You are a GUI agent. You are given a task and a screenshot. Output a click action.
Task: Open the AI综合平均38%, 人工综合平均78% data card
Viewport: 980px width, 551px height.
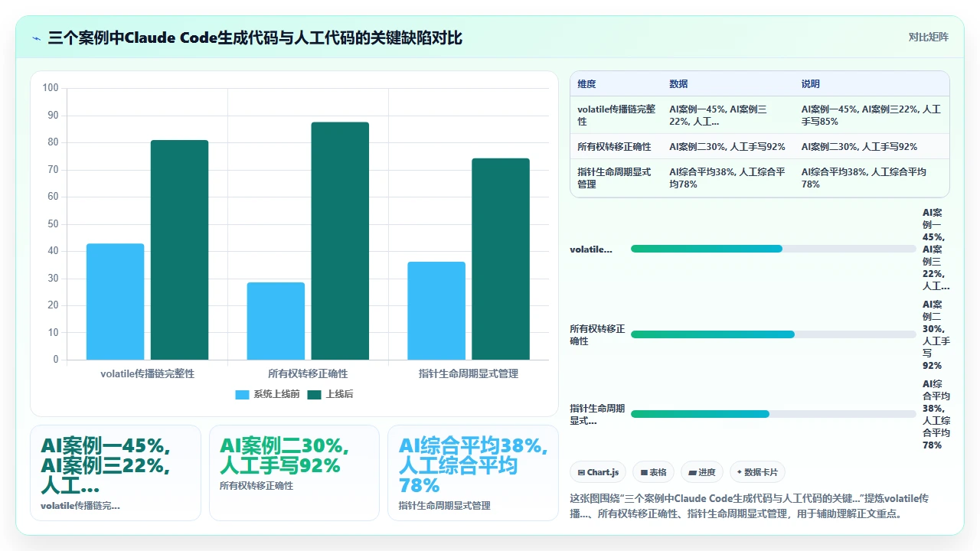click(473, 473)
